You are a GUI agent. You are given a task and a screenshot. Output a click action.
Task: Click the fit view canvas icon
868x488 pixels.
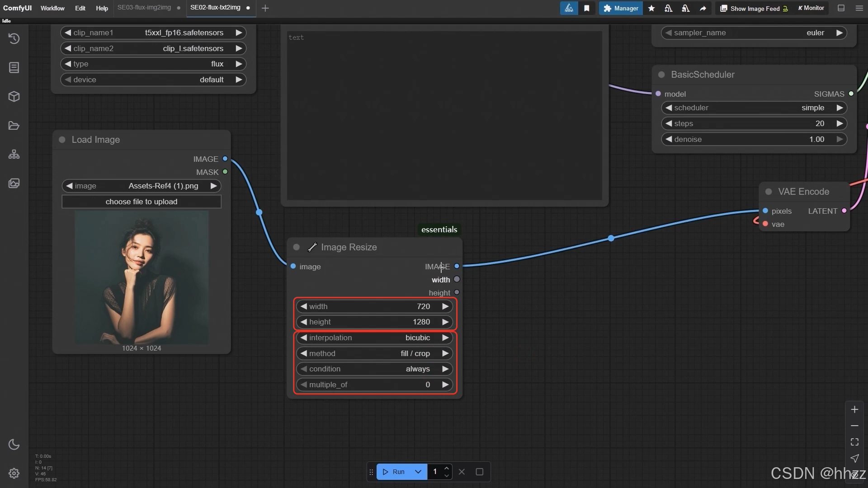[854, 442]
